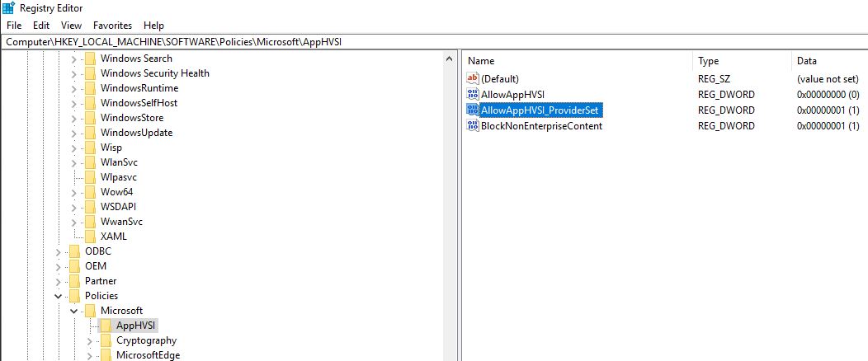Select the Wlpasvc folder icon
868x361 pixels.
click(x=90, y=177)
